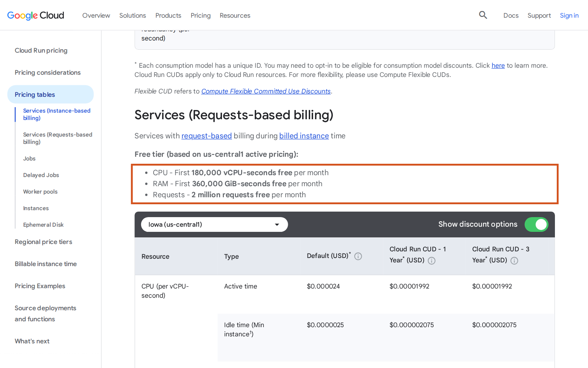Select Pricing considerations in sidebar
Screen dimensions: 588x368
click(x=48, y=72)
